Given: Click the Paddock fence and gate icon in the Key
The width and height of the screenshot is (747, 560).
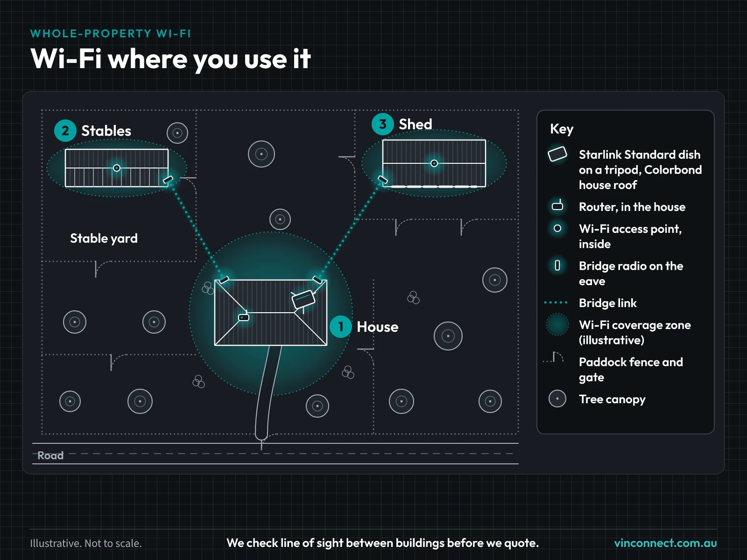Looking at the screenshot, I should coord(554,357).
